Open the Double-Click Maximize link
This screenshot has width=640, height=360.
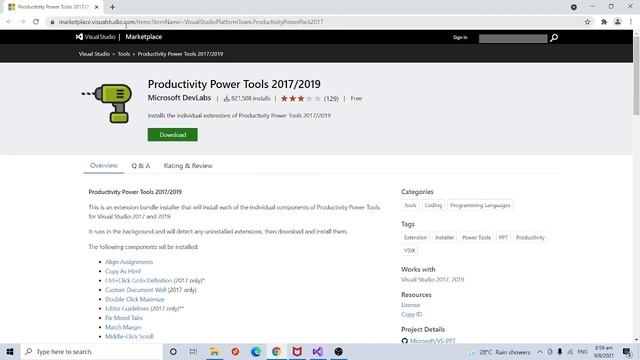pos(135,299)
